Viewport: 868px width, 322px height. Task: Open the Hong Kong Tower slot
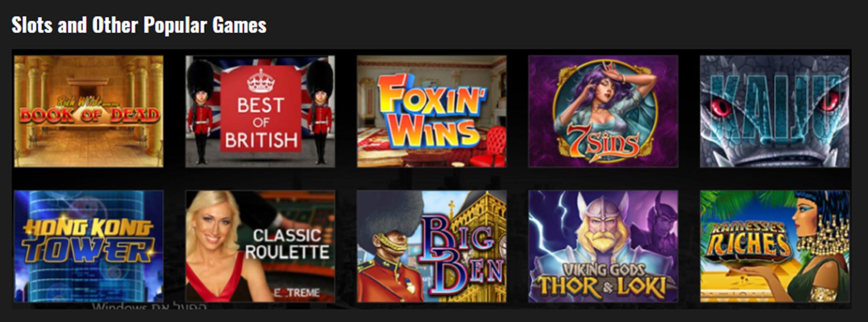point(89,246)
